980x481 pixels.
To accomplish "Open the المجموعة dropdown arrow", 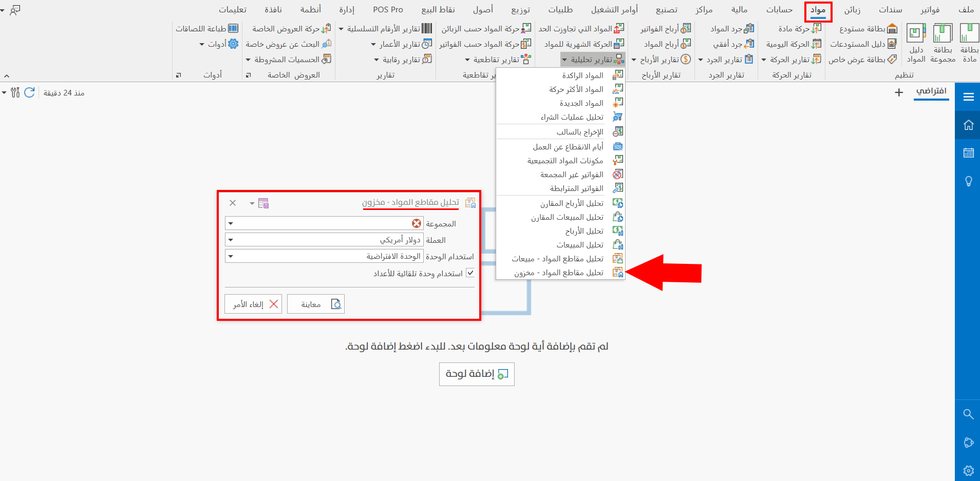I will click(231, 223).
